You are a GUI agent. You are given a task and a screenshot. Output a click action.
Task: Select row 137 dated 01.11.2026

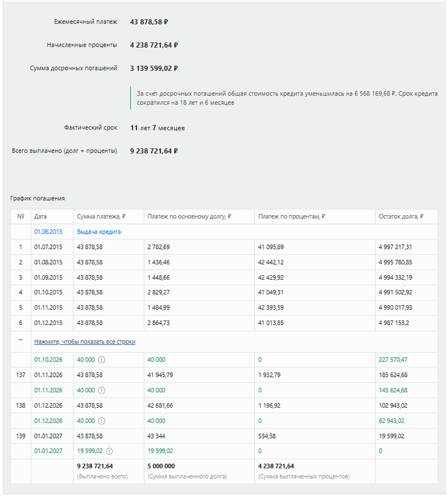[x=224, y=375]
